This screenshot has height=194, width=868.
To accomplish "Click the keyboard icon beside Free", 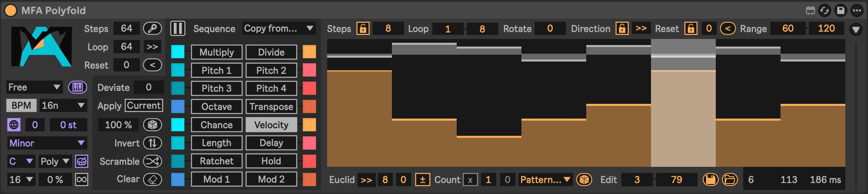I will point(77,87).
